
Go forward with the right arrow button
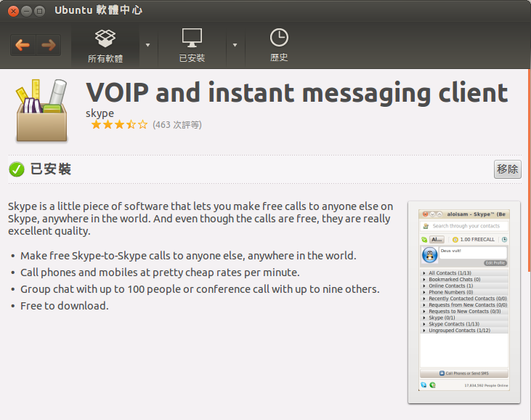coord(49,45)
